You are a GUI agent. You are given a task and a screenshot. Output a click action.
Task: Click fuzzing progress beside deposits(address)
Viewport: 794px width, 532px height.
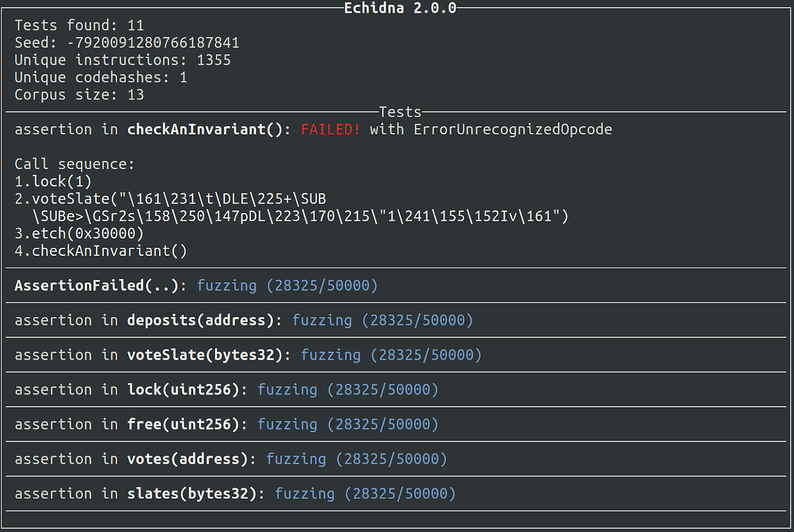382,320
